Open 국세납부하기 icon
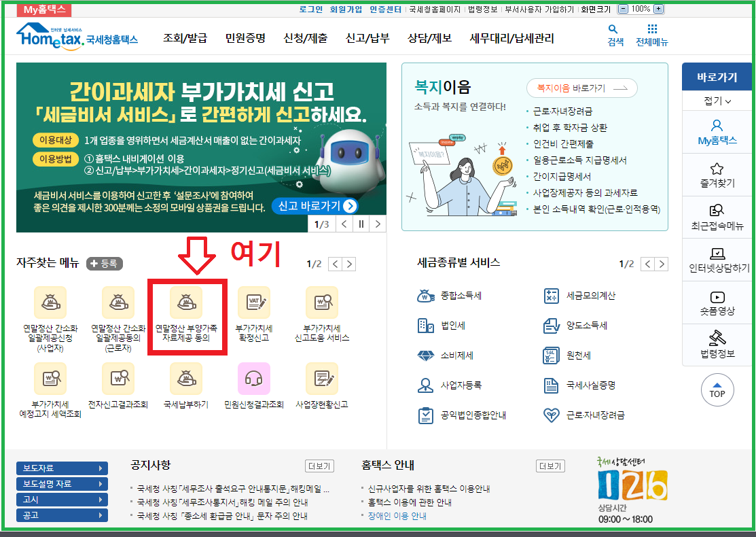Viewport: 756px width, 537px height. point(185,379)
